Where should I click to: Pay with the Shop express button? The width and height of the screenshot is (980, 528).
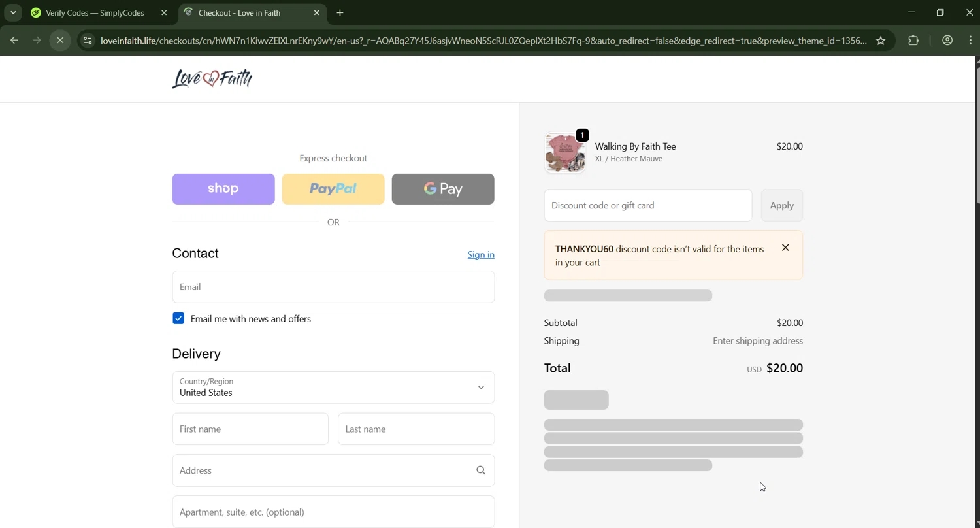(x=223, y=189)
